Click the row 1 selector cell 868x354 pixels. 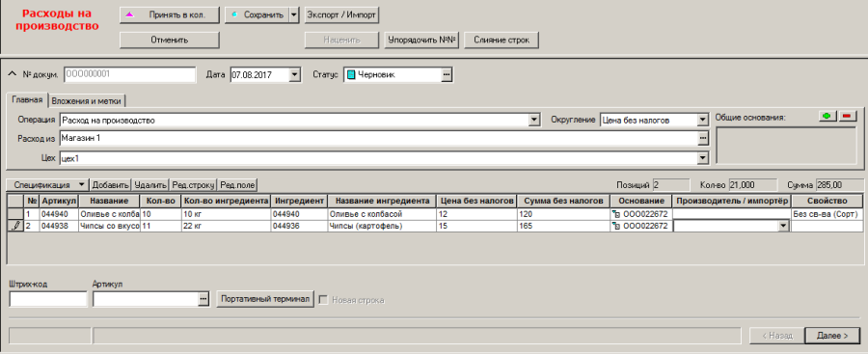[15, 214]
